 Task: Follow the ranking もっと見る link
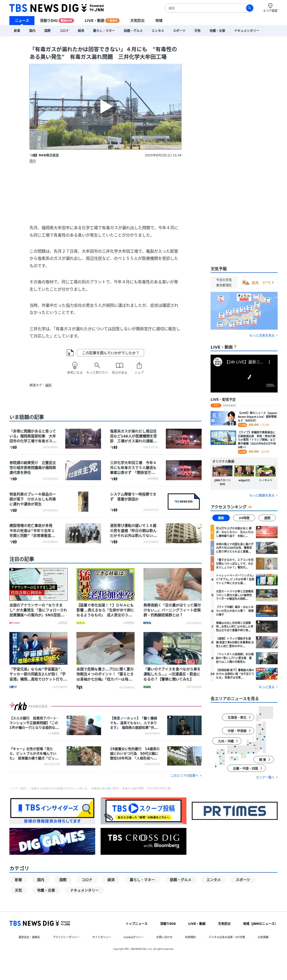[x=268, y=687]
